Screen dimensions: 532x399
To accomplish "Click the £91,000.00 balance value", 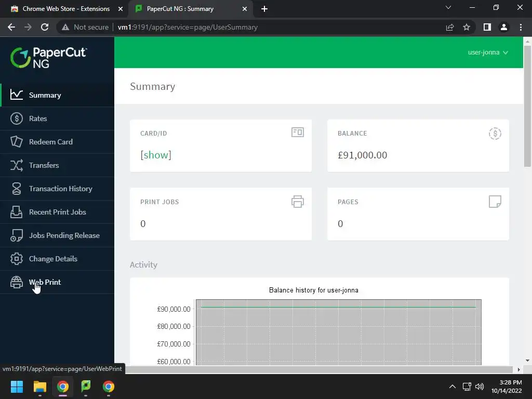I will coord(362,155).
